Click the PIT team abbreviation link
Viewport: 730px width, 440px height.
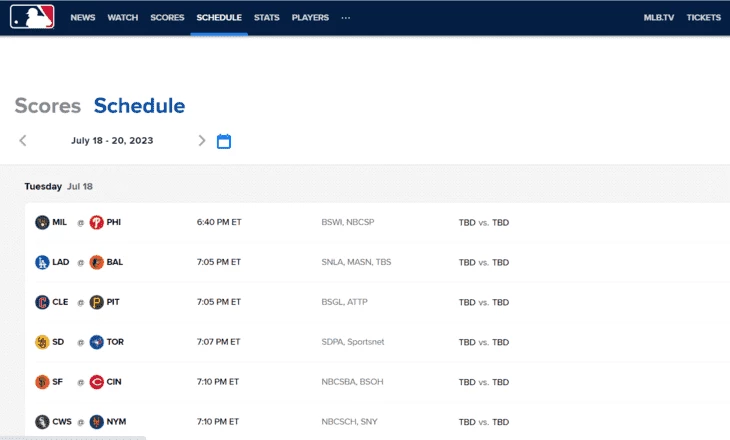(x=113, y=302)
